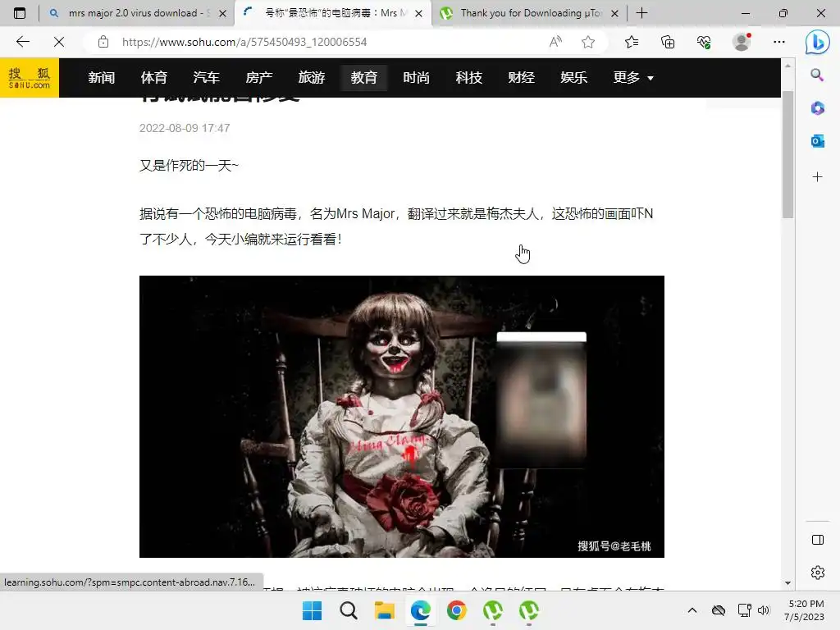Click the Annabelle doll article image
This screenshot has width=840, height=630.
coord(402,416)
